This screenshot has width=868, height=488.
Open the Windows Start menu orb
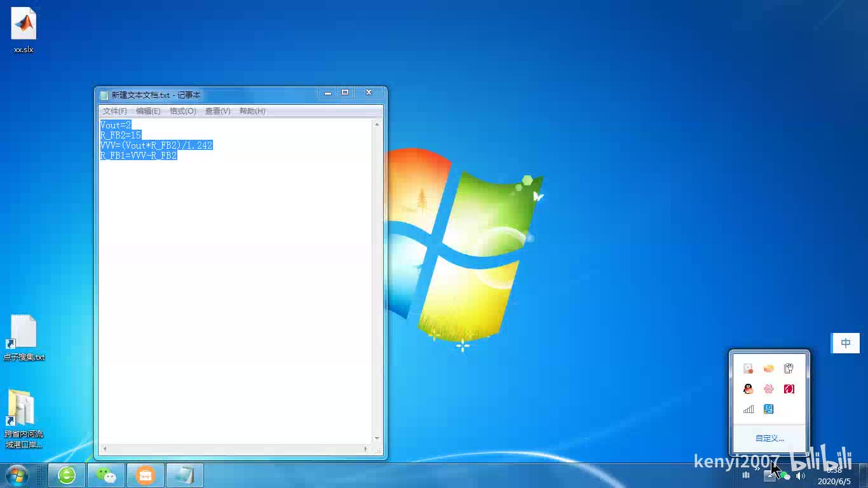point(17,475)
